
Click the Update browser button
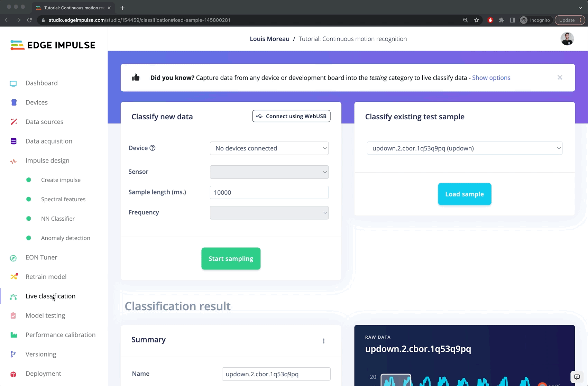570,20
